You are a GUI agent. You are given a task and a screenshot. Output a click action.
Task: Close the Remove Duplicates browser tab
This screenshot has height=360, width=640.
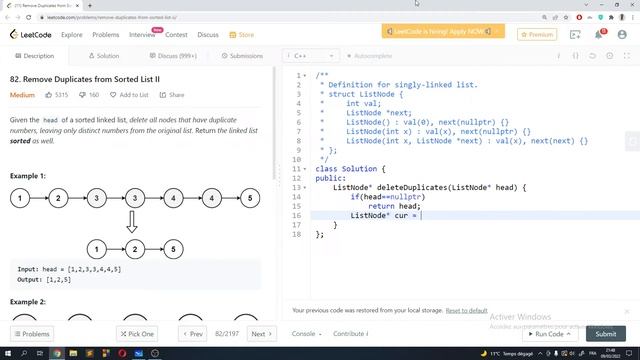coord(78,6)
